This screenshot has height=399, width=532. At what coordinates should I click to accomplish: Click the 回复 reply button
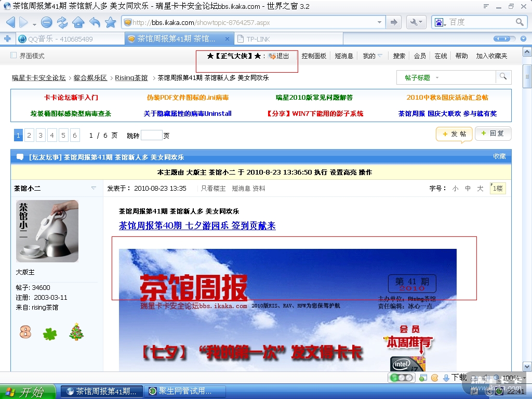point(493,134)
